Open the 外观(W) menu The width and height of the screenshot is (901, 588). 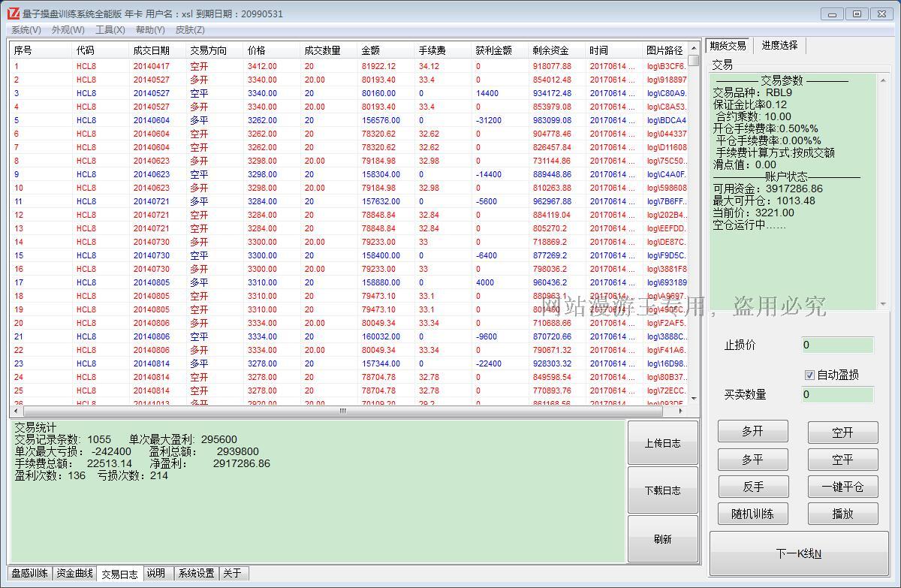68,29
